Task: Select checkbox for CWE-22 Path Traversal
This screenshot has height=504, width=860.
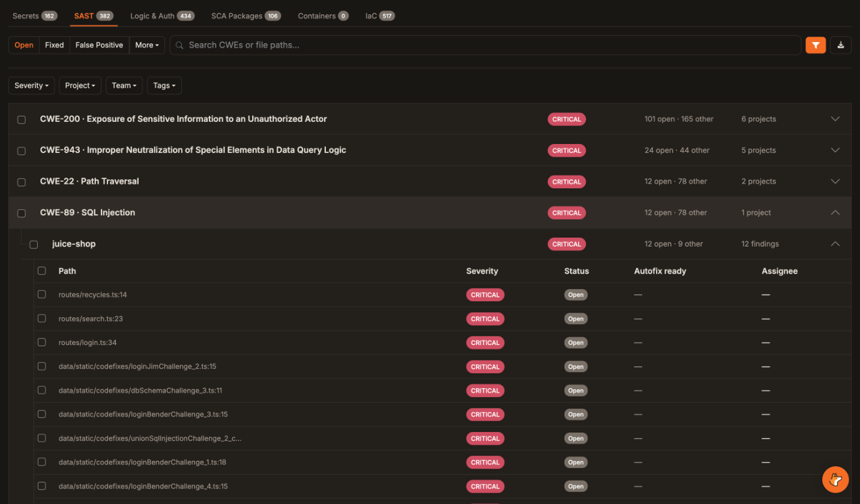Action: point(22,182)
